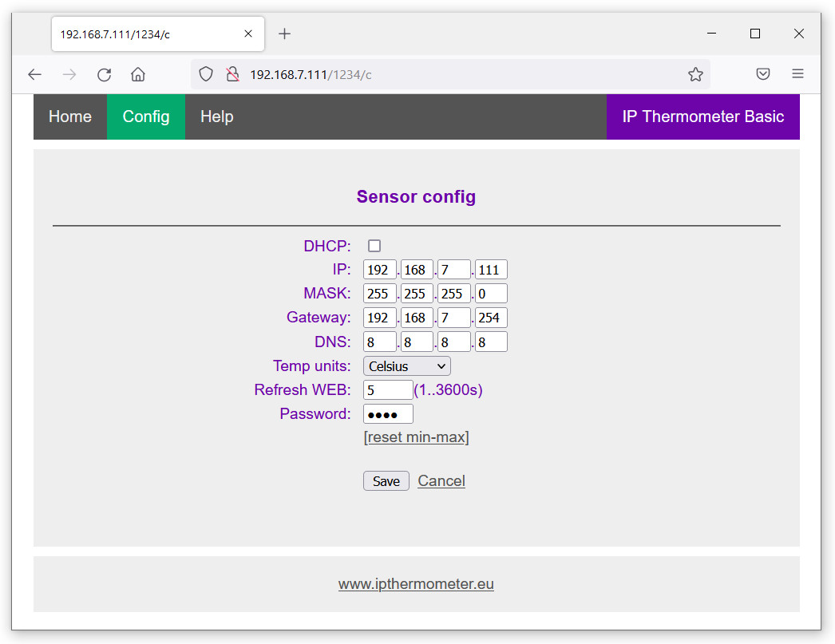Image resolution: width=835 pixels, height=644 pixels.
Task: Click the Password field
Action: [x=388, y=414]
